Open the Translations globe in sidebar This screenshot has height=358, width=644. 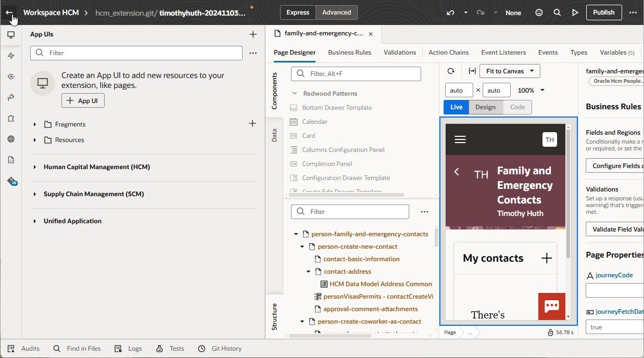point(11,139)
